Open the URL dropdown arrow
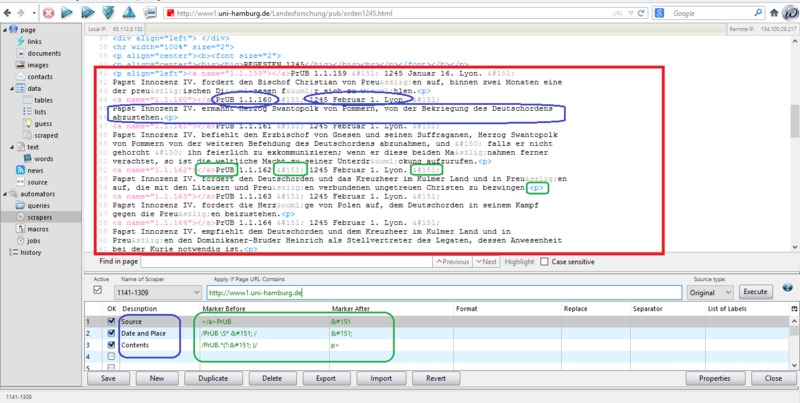Image resolution: width=800 pixels, height=403 pixels. coord(631,13)
